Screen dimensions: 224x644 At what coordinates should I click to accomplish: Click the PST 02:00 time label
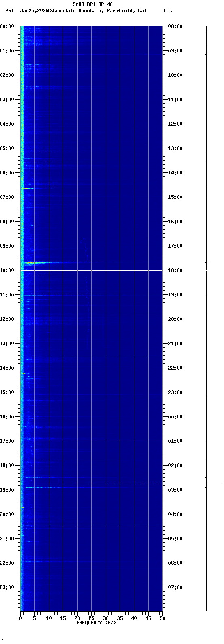point(7,75)
